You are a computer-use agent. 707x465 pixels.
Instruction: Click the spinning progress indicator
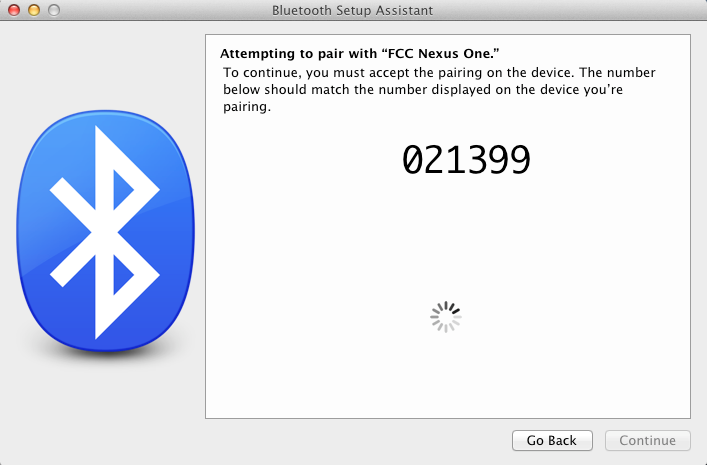(445, 317)
